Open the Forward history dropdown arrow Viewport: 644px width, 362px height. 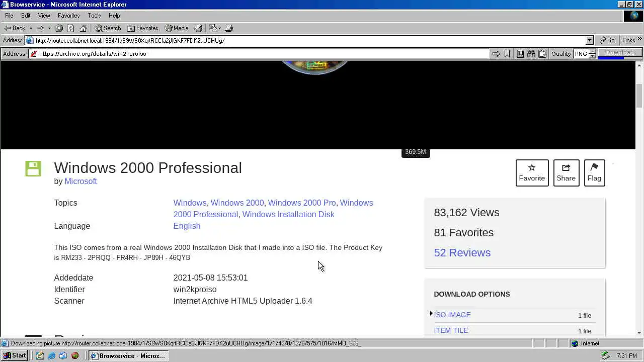(49, 28)
